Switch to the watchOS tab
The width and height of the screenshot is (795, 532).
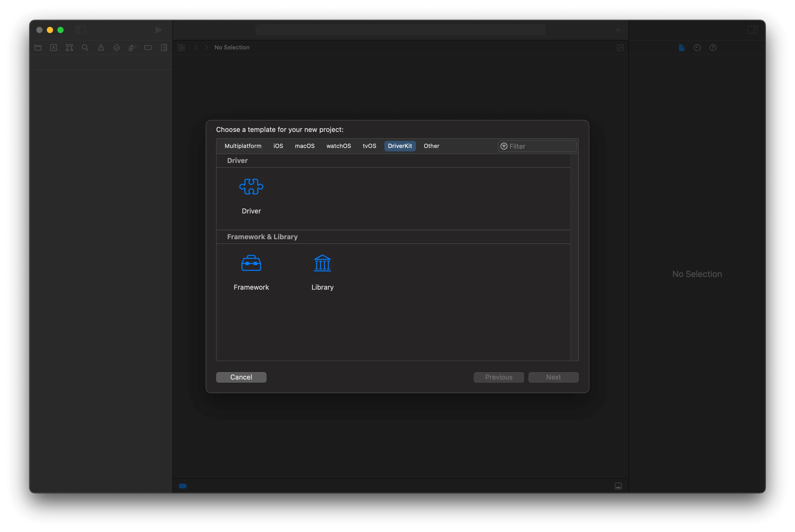tap(339, 146)
